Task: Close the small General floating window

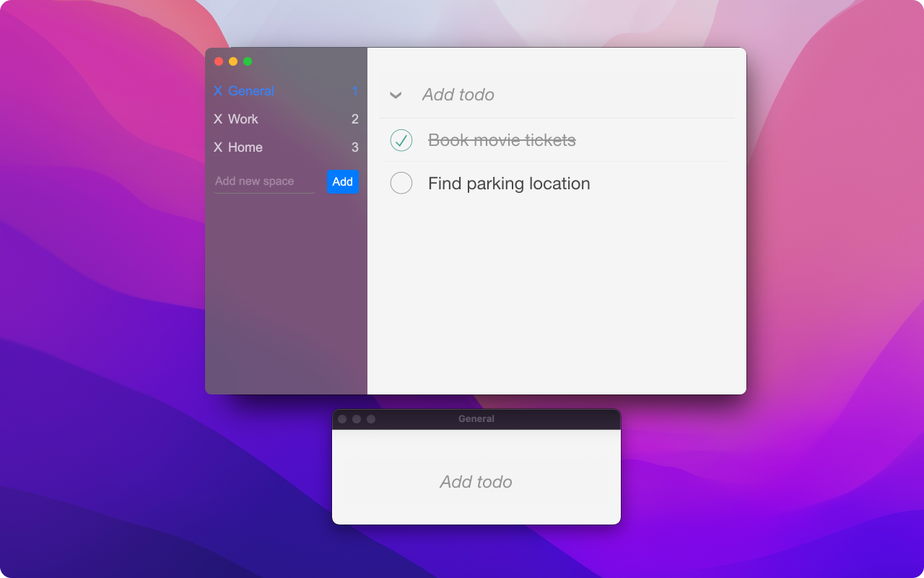Action: click(342, 419)
